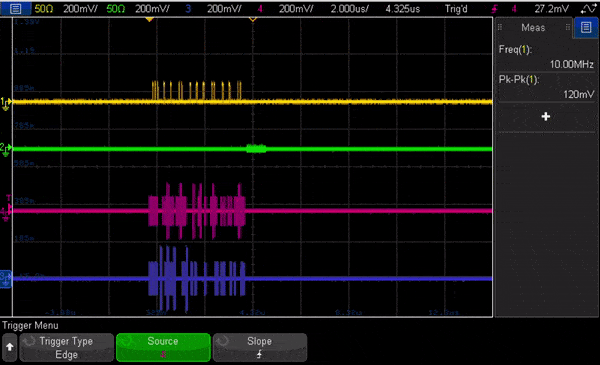
Task: Click the channel 2 ground marker
Action: 5,149
